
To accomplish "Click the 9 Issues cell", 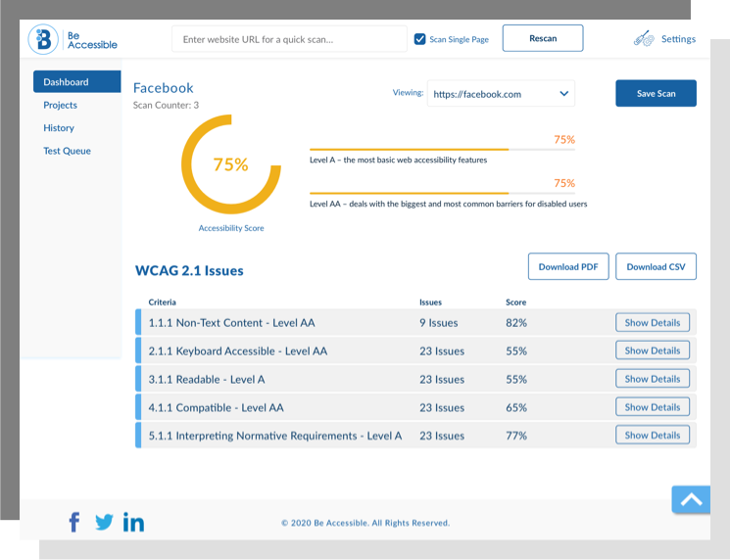I will coord(439,322).
